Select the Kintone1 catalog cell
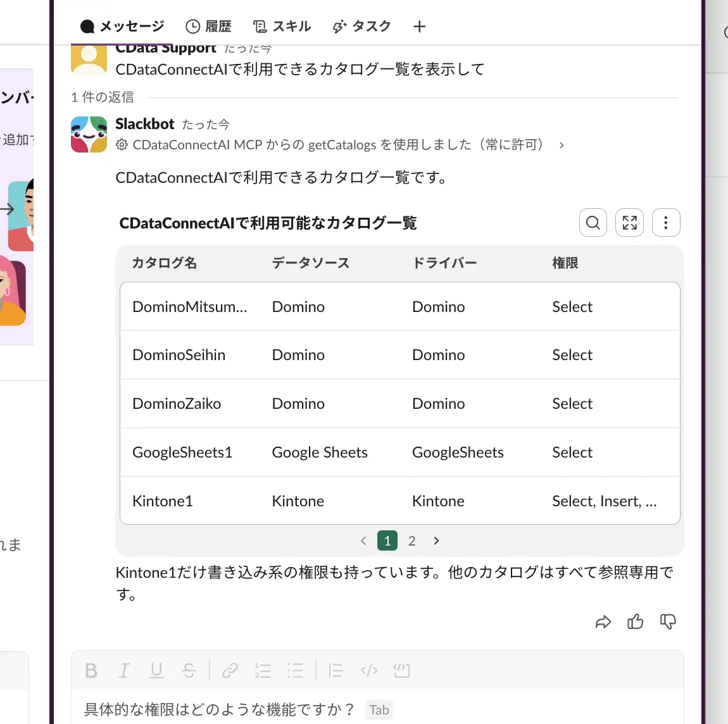728x724 pixels. click(162, 501)
